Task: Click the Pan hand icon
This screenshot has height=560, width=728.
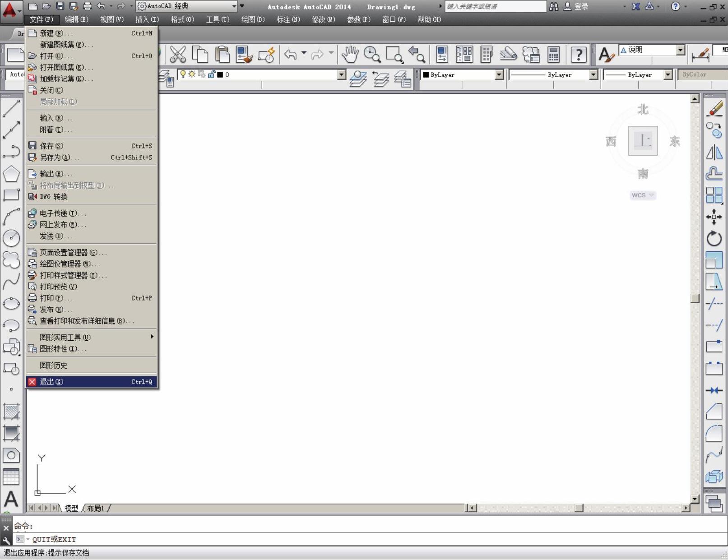Action: (x=350, y=55)
